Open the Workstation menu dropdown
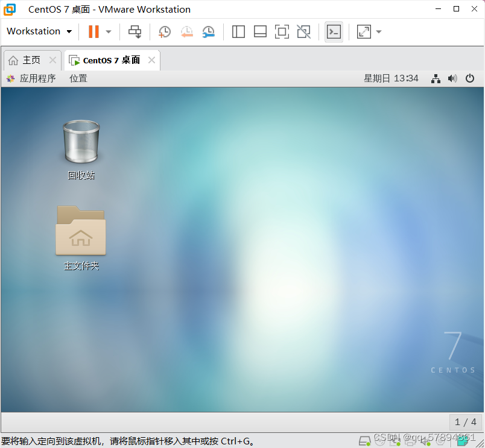This screenshot has height=448, width=485. (39, 31)
